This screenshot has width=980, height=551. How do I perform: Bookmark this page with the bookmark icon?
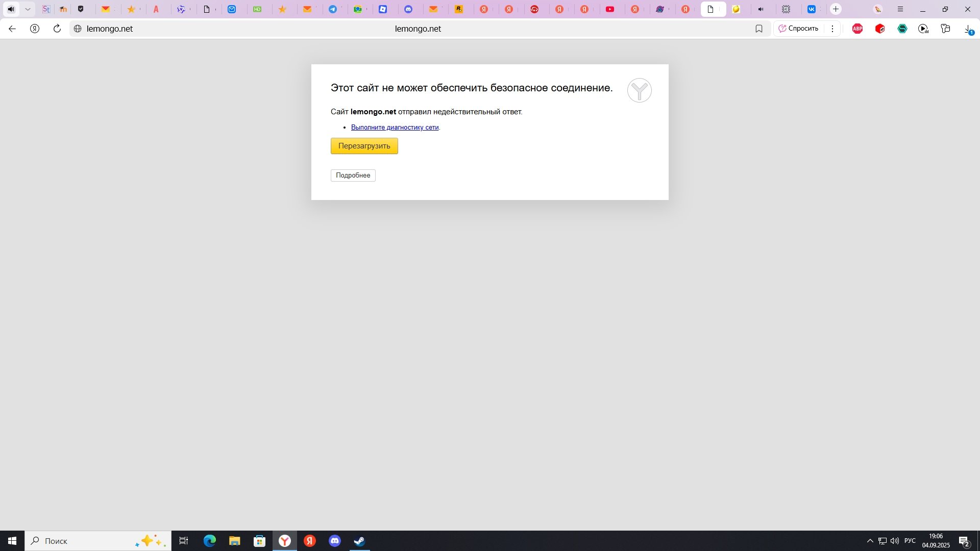759,29
